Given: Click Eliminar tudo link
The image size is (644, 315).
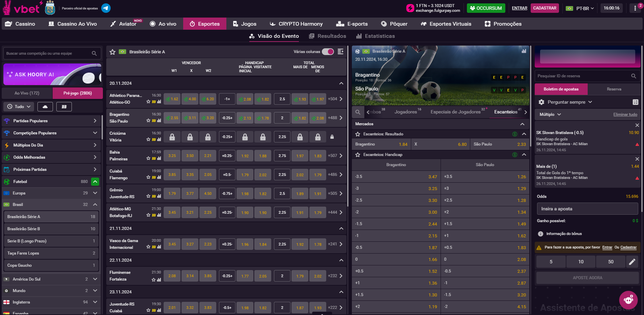Looking at the screenshot, I should 625,114.
